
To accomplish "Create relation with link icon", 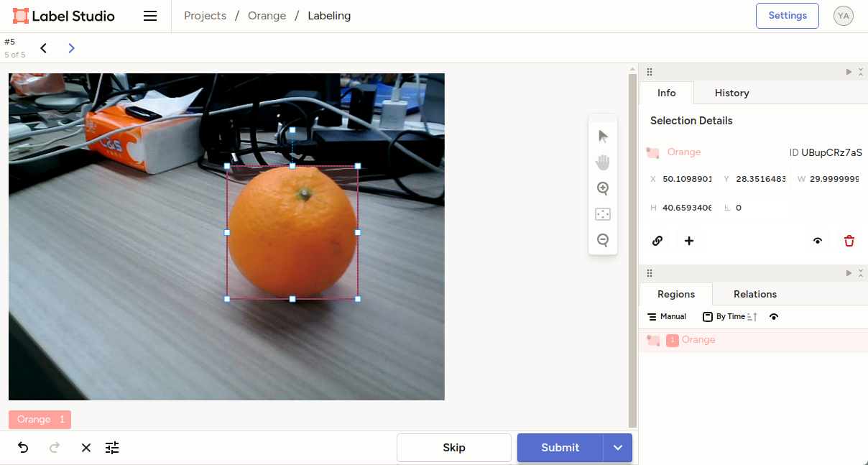I will (657, 241).
